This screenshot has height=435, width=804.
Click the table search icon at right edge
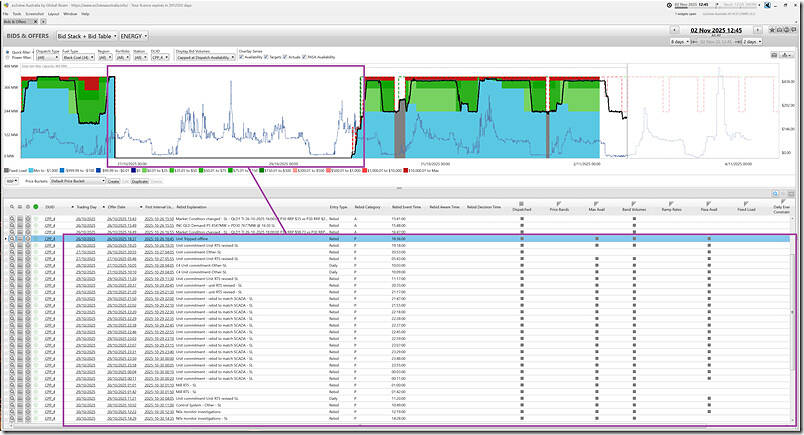(x=775, y=194)
